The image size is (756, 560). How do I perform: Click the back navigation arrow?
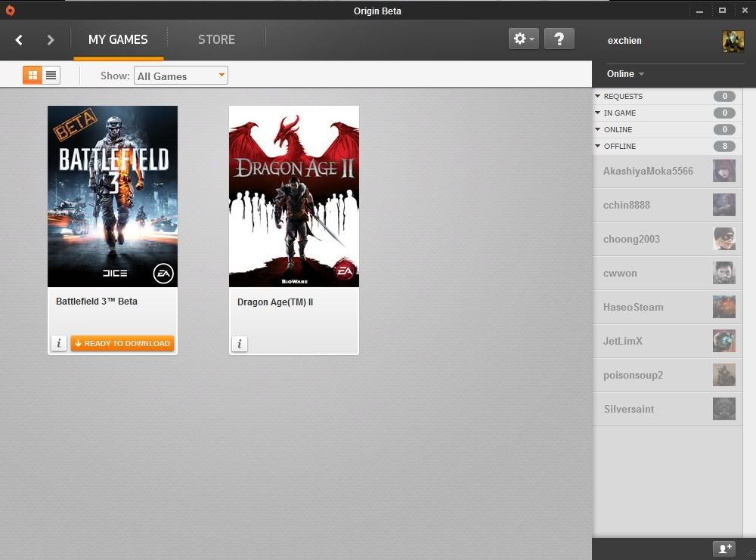pos(20,40)
